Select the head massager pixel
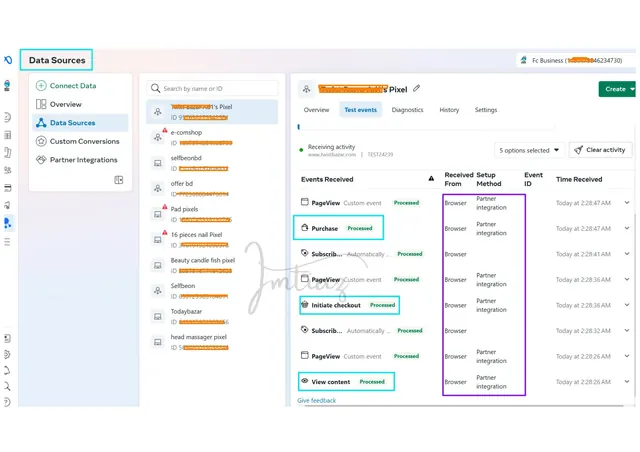This screenshot has height=452, width=640. [212, 342]
